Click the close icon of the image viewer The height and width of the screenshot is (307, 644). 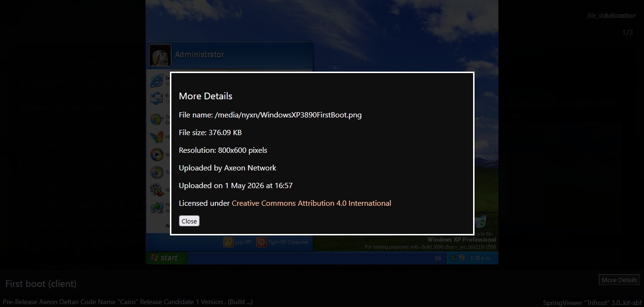(x=629, y=15)
